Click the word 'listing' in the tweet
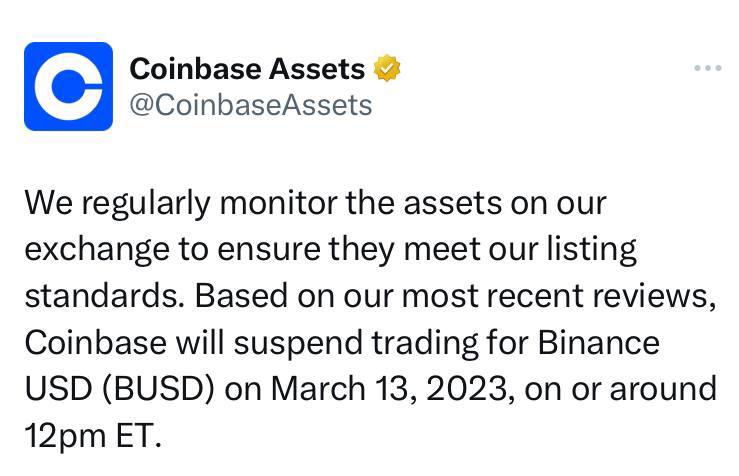This screenshot has height=476, width=739. [592, 250]
